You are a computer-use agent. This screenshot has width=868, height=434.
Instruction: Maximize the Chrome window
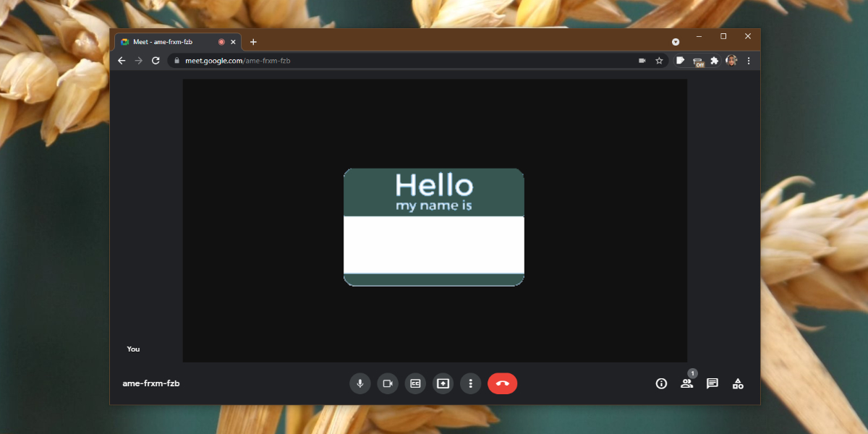coord(723,35)
